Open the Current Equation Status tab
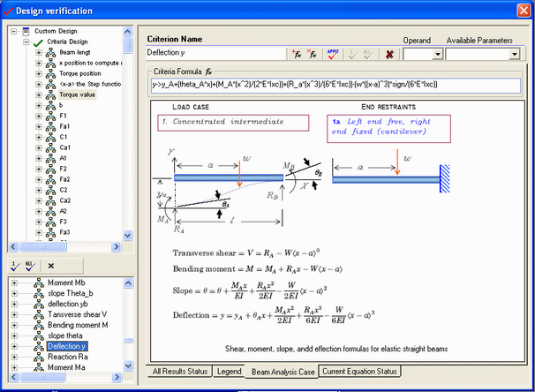Viewport: 535px width, 392px height. 359,371
